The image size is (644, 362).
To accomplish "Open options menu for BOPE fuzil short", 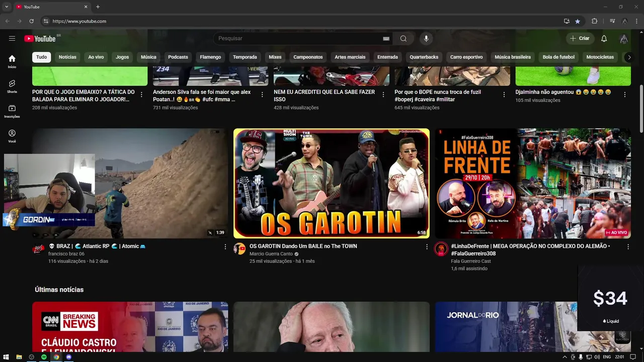I will click(x=504, y=95).
